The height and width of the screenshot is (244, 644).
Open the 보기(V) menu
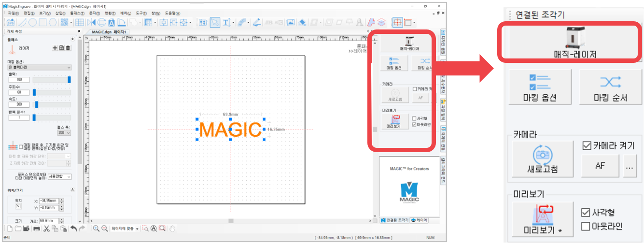(x=44, y=13)
